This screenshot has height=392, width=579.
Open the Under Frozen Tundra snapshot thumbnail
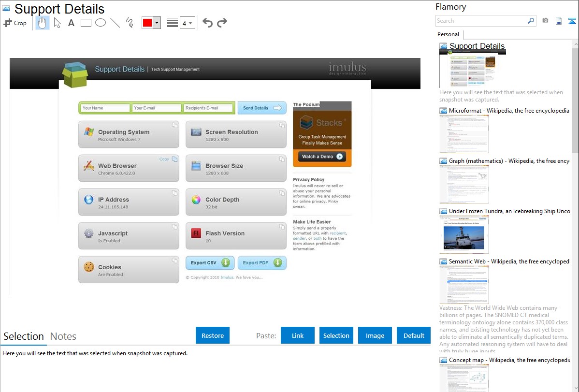464,234
